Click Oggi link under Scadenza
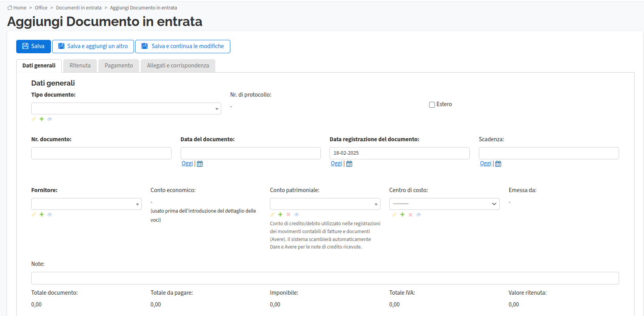 (x=486, y=163)
